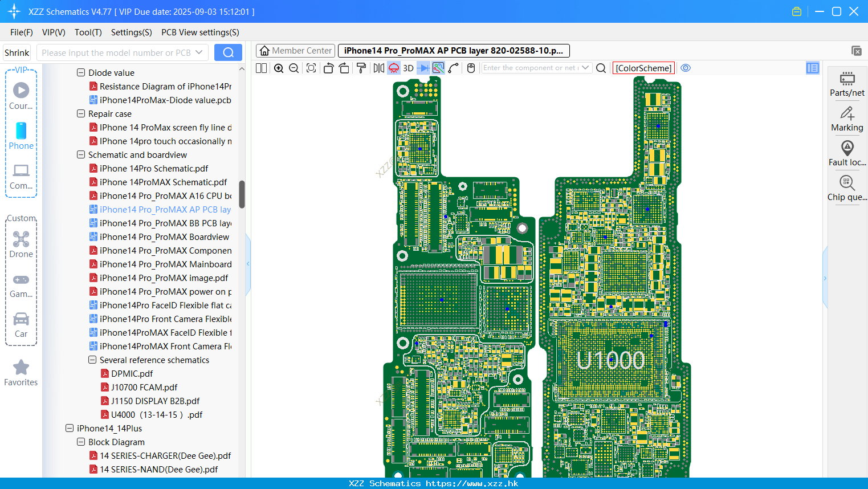Image resolution: width=868 pixels, height=489 pixels.
Task: Select the paint roller format tool
Action: pos(361,68)
